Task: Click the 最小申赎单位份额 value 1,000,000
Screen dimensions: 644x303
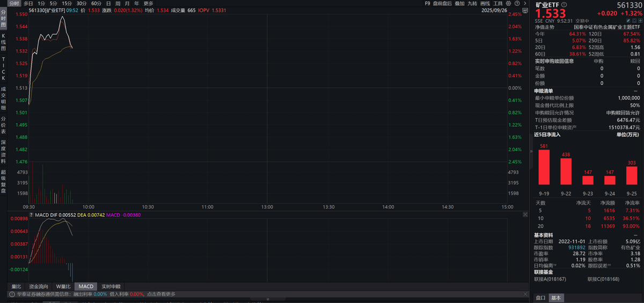Action: click(x=629, y=98)
